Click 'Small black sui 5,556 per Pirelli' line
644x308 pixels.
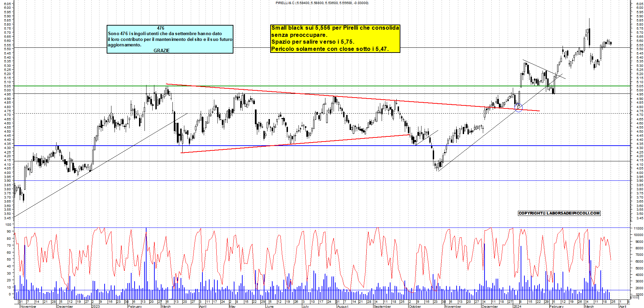click(x=335, y=28)
